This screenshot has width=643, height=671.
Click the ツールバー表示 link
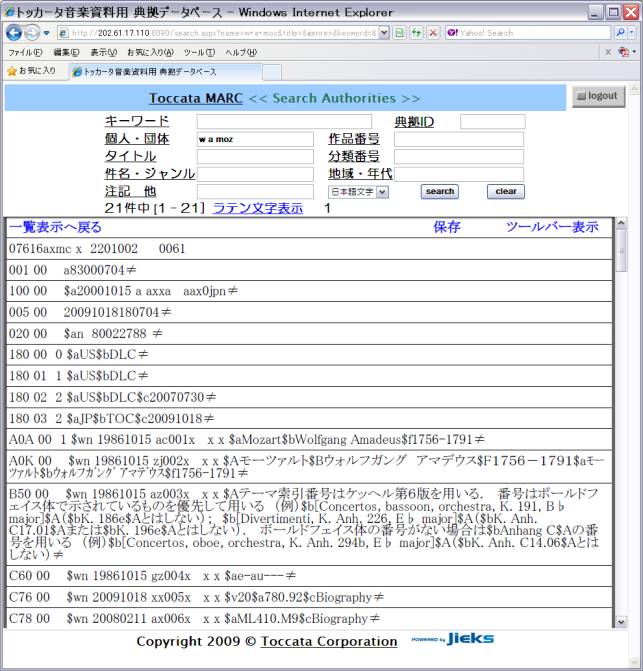pyautogui.click(x=552, y=227)
